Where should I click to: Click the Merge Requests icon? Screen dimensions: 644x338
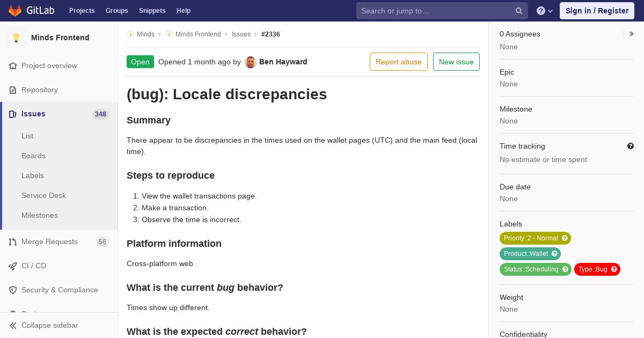click(13, 241)
